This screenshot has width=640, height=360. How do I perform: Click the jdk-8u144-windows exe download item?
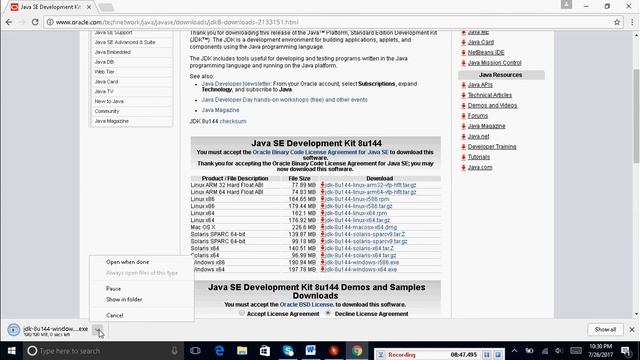[48, 330]
